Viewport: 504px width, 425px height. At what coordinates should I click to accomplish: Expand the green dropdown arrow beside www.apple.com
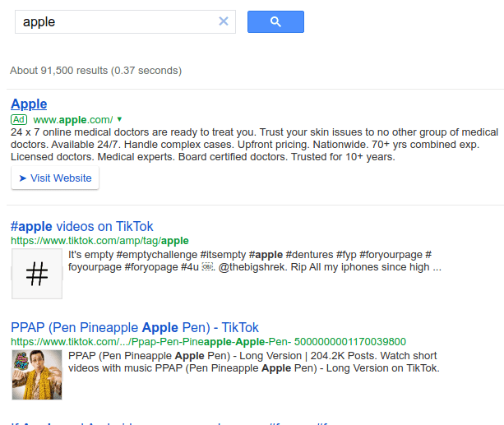coord(119,119)
